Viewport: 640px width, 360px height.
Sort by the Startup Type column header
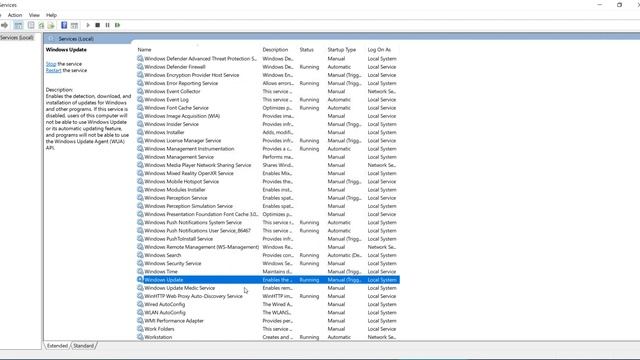342,50
